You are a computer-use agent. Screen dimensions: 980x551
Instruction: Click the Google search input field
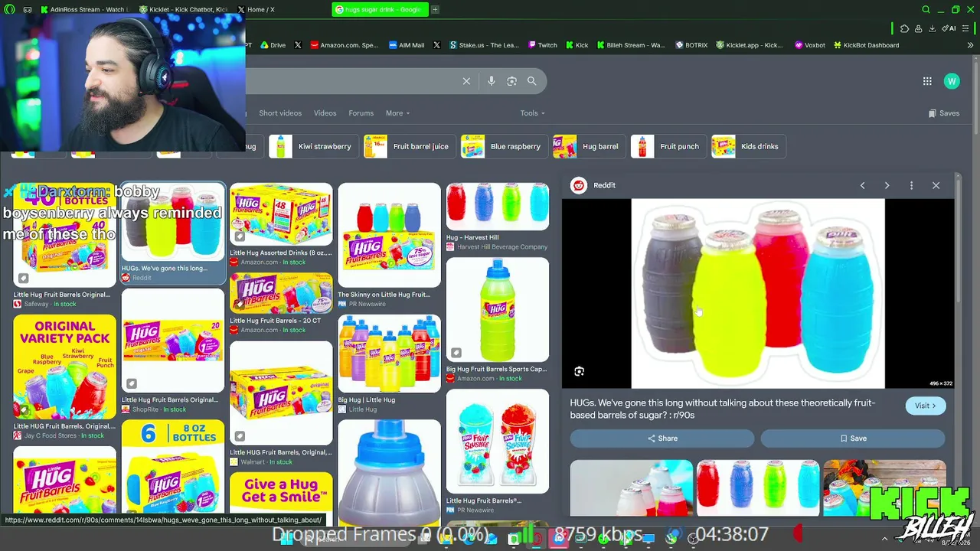pyautogui.click(x=352, y=81)
